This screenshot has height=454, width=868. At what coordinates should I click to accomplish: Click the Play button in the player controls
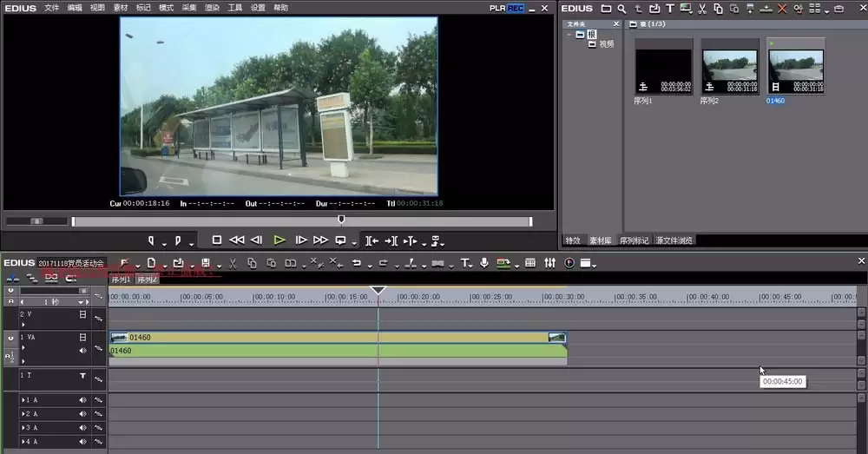[x=279, y=240]
